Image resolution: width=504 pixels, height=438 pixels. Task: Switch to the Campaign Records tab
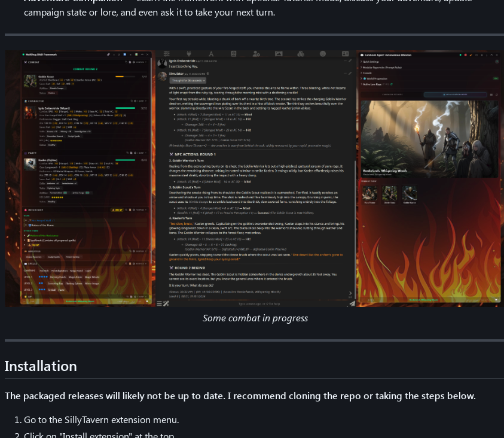point(392,95)
